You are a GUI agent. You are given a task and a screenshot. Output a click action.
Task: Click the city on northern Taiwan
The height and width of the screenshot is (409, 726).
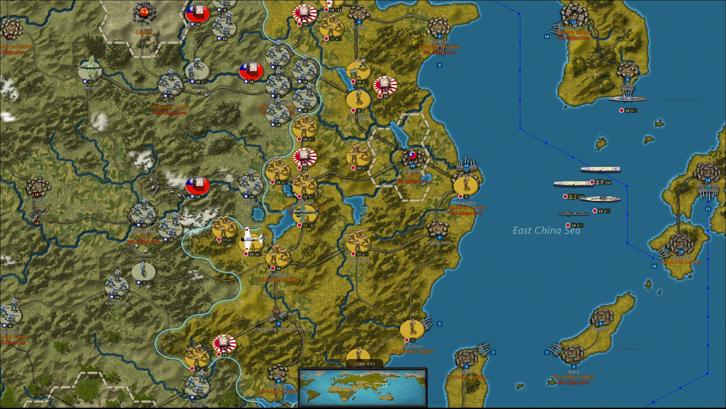(466, 357)
